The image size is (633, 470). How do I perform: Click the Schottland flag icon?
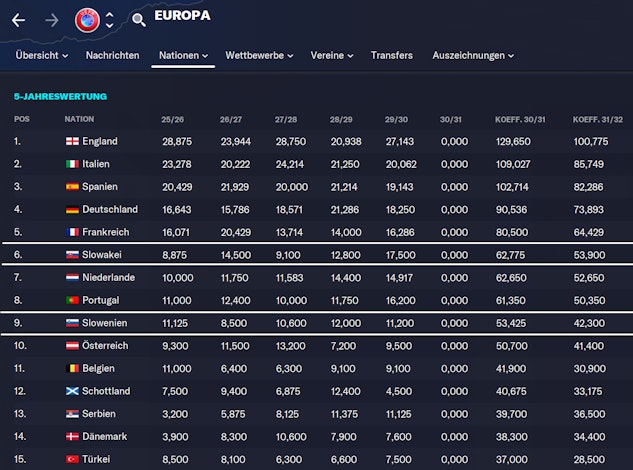click(x=72, y=391)
